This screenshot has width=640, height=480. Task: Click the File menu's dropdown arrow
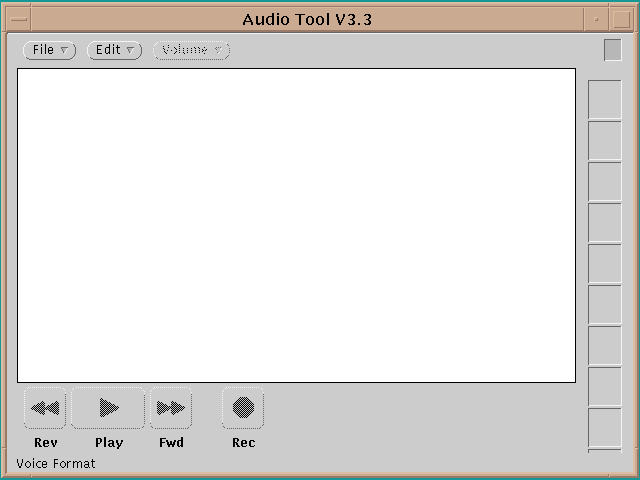pyautogui.click(x=64, y=50)
